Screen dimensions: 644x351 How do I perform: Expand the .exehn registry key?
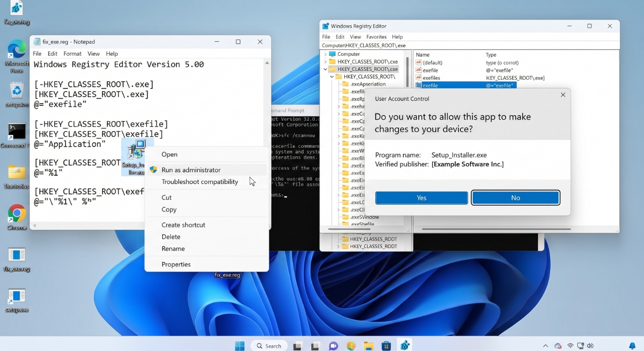click(x=339, y=107)
